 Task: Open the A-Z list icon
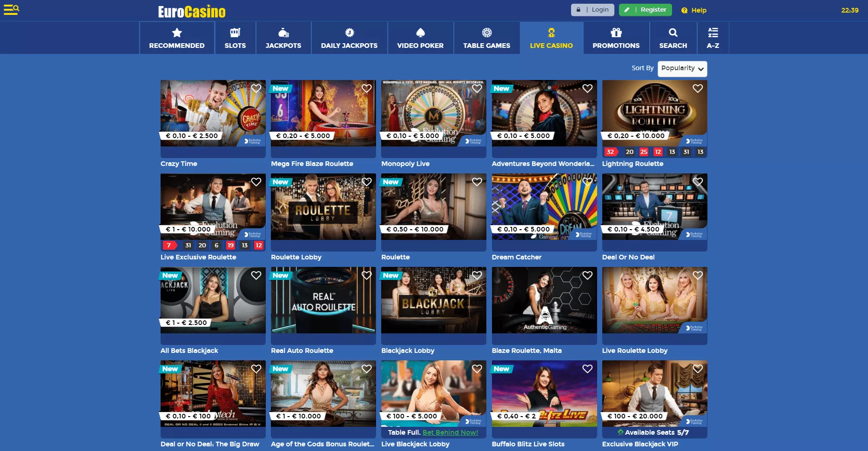pyautogui.click(x=713, y=33)
